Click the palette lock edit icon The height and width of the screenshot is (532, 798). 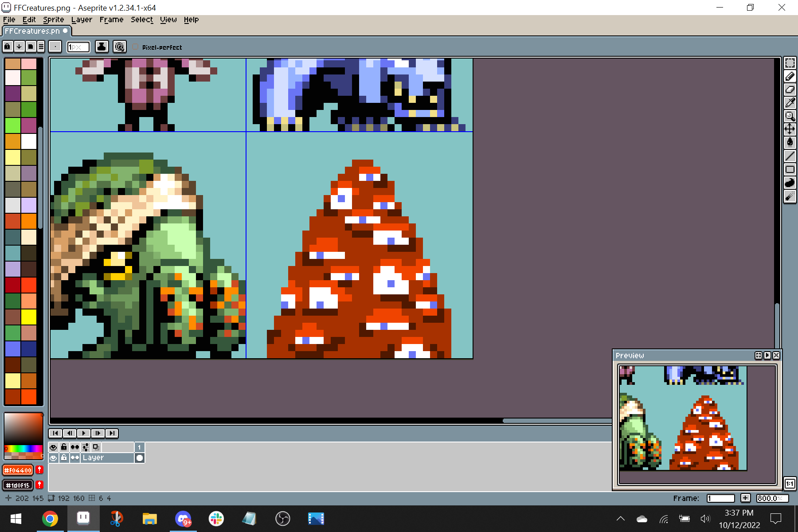[8, 47]
